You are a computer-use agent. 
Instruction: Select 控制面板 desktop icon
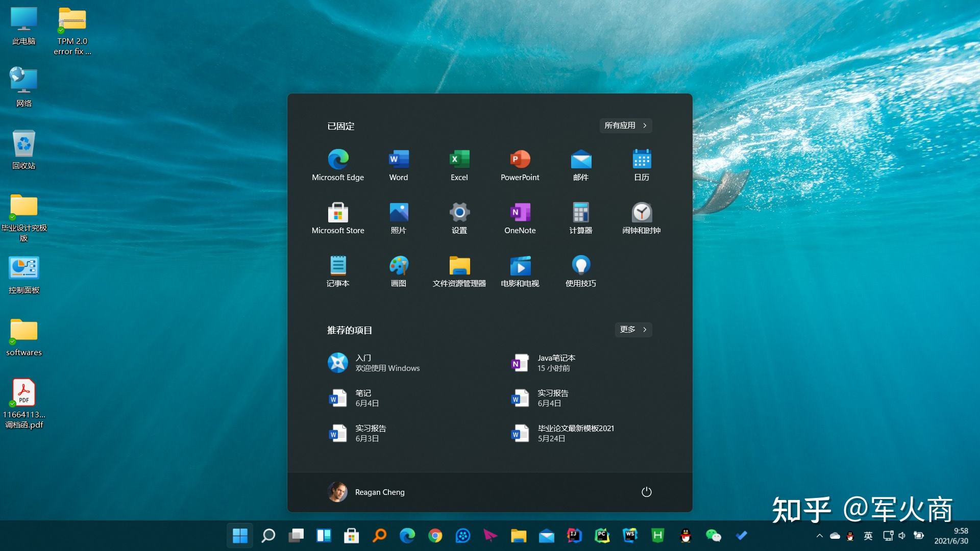tap(24, 275)
